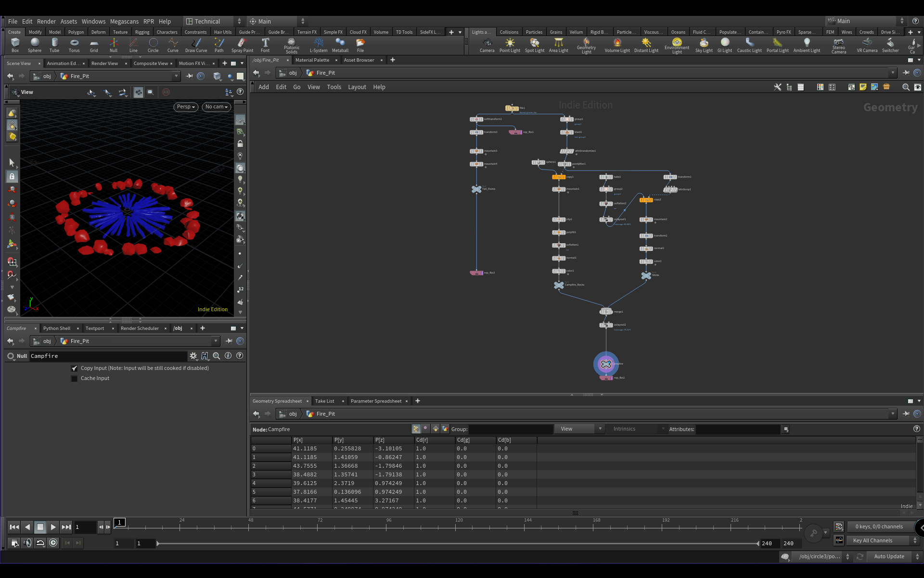Switch to the Material Palette tab
This screenshot has width=924, height=578.
tap(312, 60)
